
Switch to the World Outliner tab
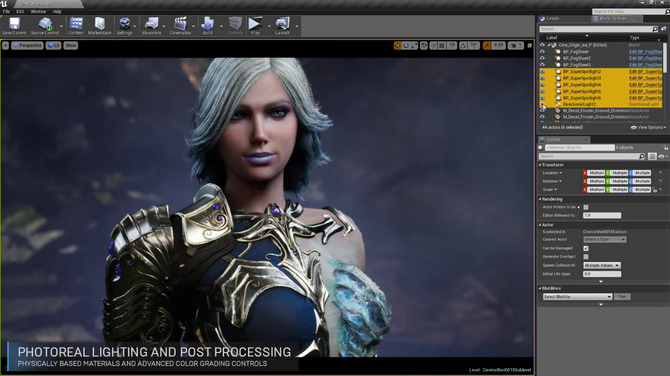pyautogui.click(x=612, y=19)
